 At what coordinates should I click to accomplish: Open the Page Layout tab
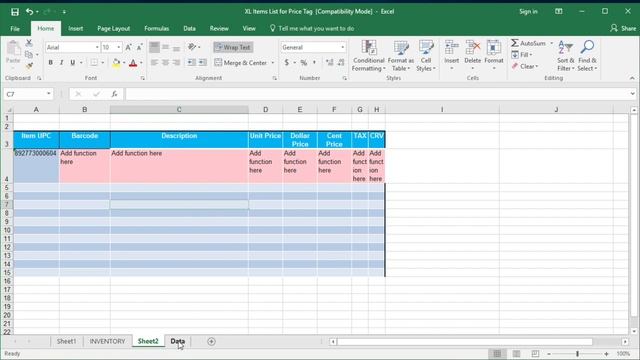pyautogui.click(x=113, y=29)
